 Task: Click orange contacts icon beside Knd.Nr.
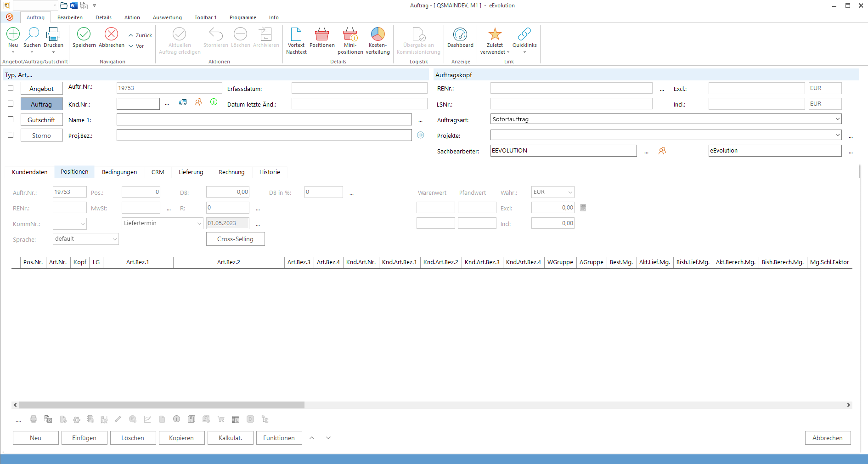click(198, 102)
